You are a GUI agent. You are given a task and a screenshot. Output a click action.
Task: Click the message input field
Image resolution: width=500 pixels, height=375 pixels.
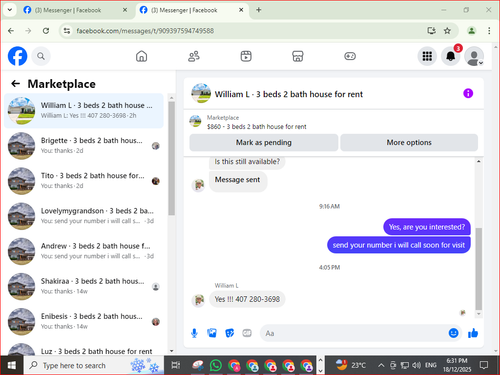(355, 333)
